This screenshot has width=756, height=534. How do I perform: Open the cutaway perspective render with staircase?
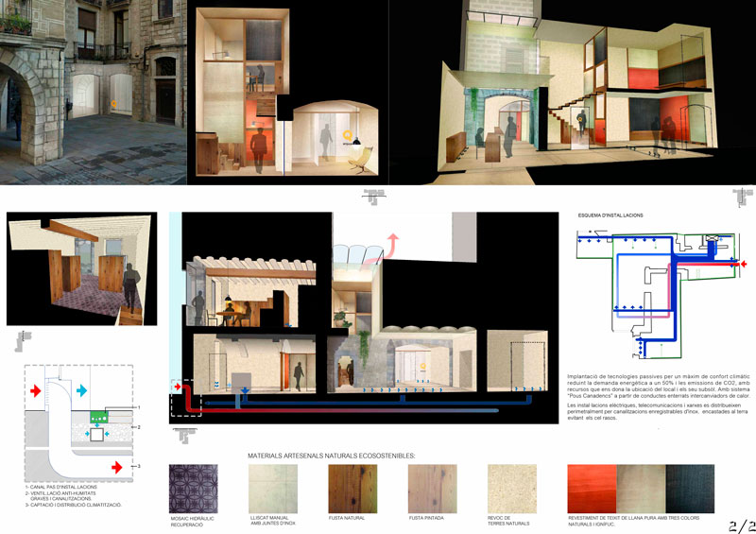pos(573,92)
